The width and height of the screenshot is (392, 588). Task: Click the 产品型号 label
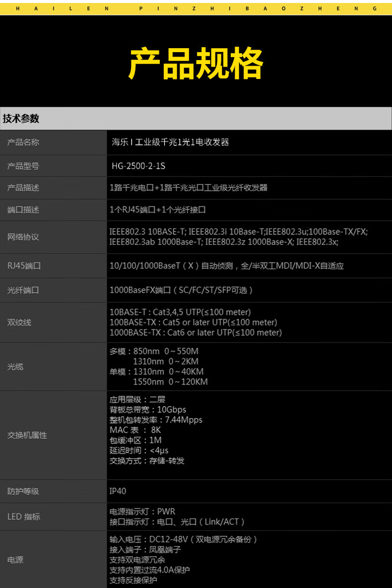click(x=23, y=166)
